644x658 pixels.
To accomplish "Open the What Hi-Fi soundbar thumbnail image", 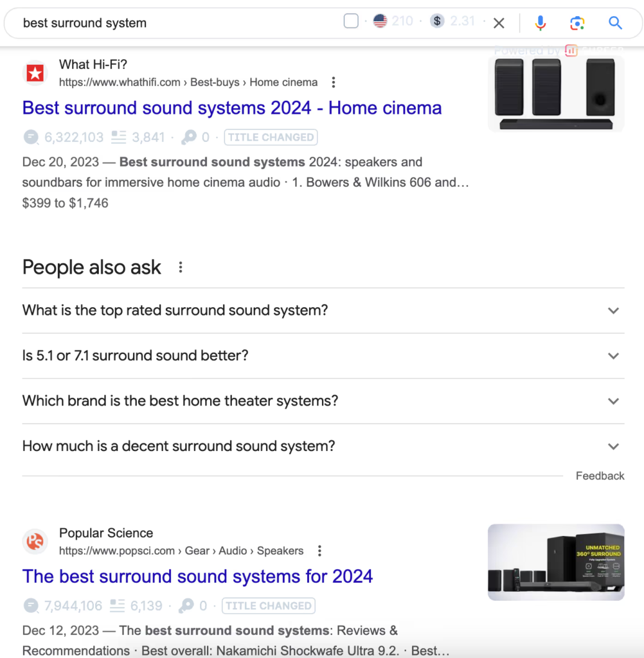I will (x=556, y=94).
